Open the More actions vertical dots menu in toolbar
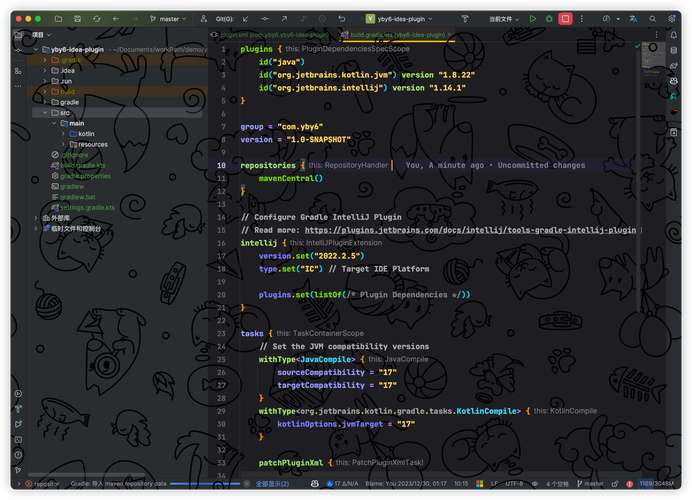Image resolution: width=692 pixels, height=500 pixels. tap(582, 19)
